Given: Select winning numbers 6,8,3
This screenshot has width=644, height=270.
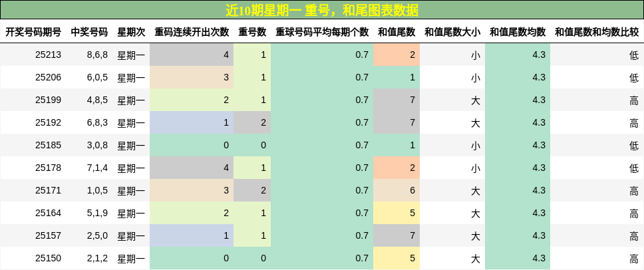Looking at the screenshot, I should [x=97, y=122].
